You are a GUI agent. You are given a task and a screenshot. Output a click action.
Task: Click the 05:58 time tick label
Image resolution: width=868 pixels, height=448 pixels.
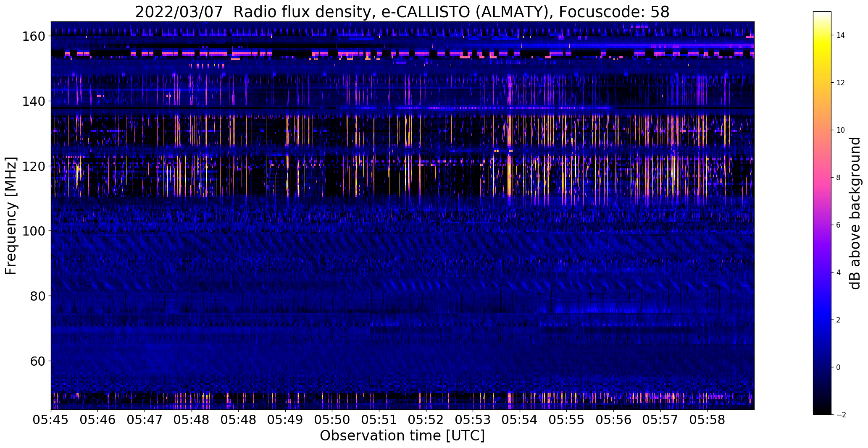(707, 420)
